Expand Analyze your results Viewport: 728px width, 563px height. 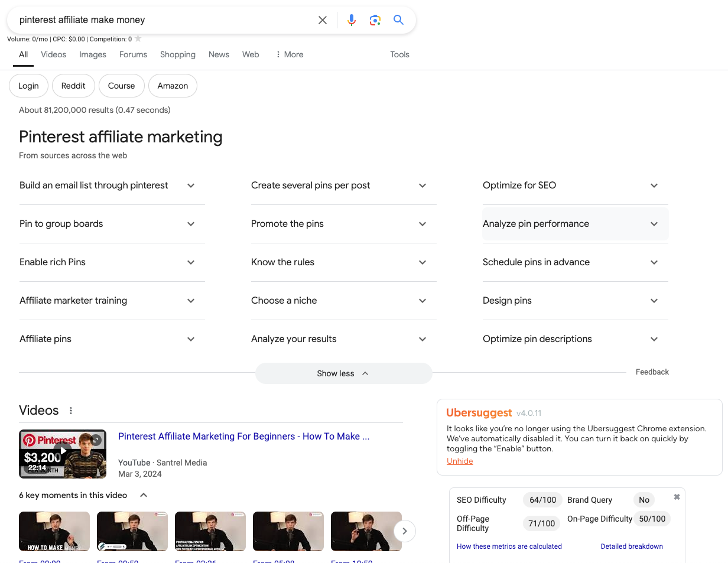[x=343, y=339]
